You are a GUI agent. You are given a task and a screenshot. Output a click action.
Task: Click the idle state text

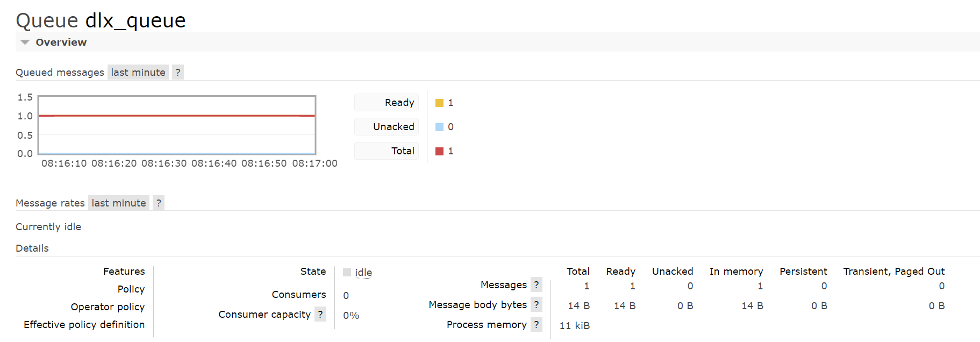coord(363,273)
